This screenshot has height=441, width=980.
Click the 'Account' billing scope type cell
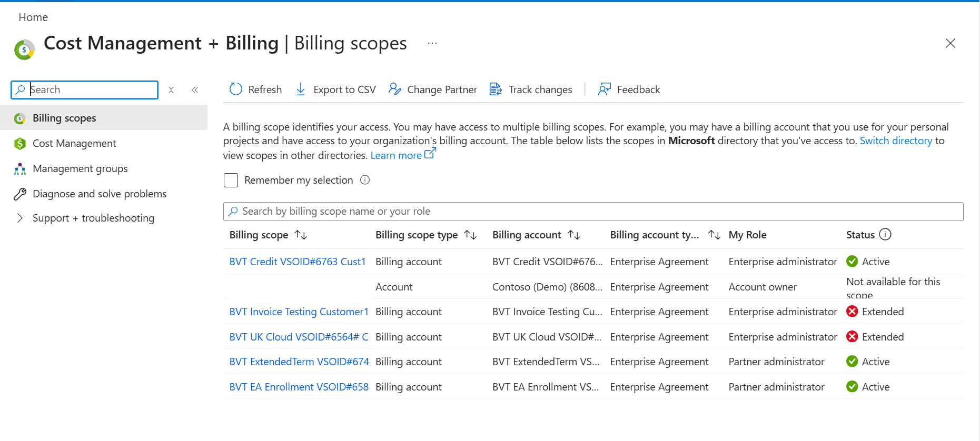[394, 287]
